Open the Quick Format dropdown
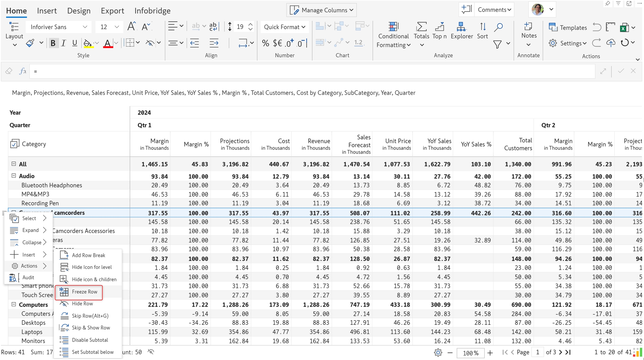This screenshot has width=644, height=360. (284, 27)
